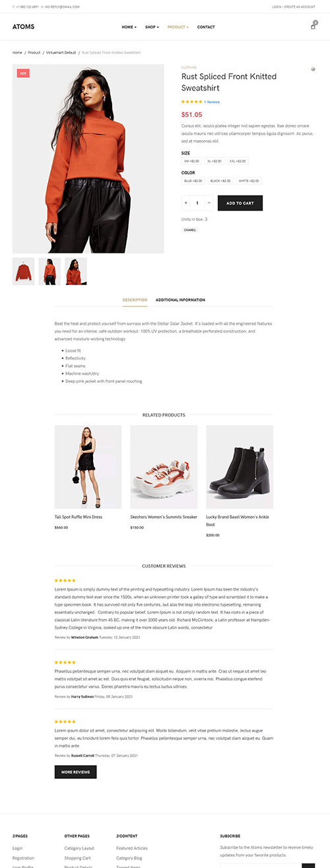
Task: Select size XXL +$2.00
Action: [238, 161]
